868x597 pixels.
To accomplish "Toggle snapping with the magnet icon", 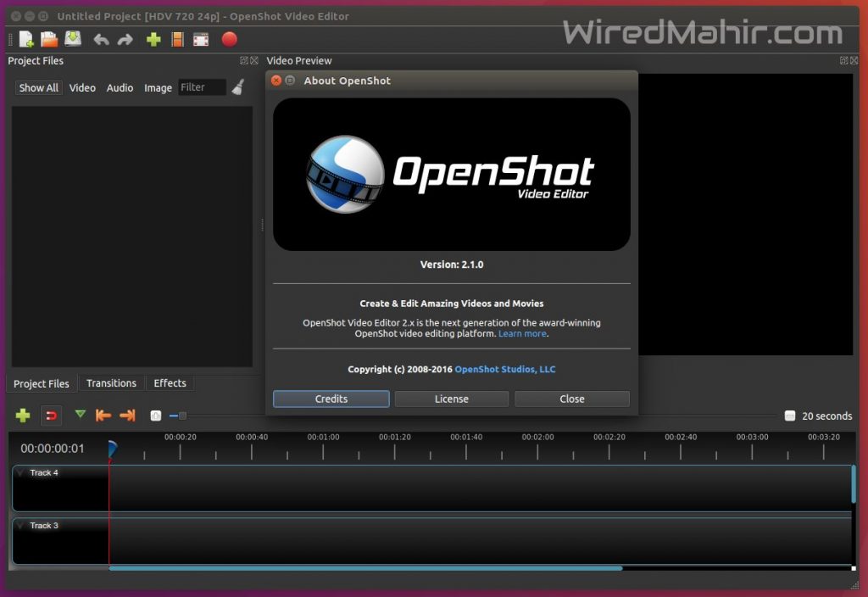I will click(51, 416).
